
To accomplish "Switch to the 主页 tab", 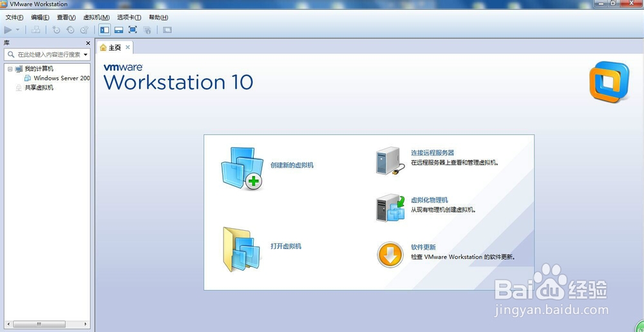I will pos(114,48).
